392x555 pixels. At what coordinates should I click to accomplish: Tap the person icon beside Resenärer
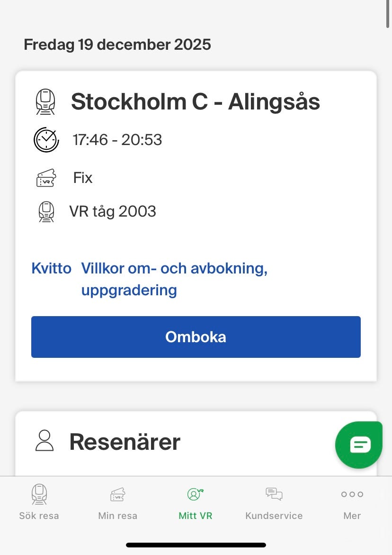pyautogui.click(x=45, y=441)
